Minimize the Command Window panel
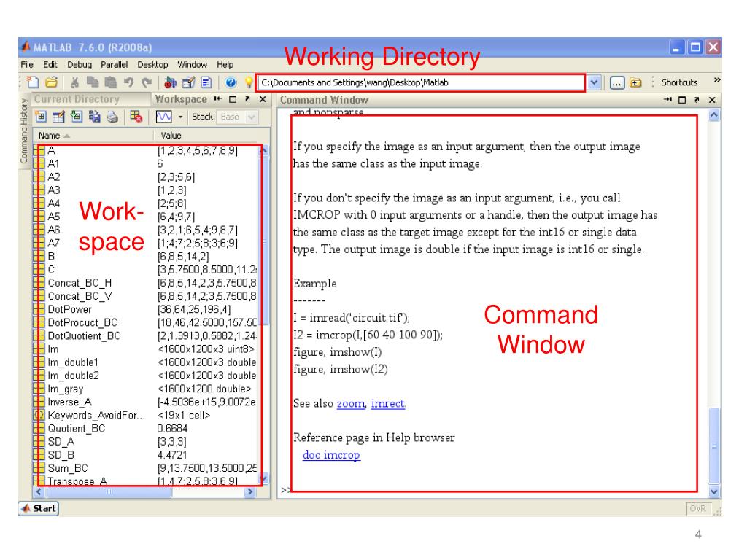Screen dimensions: 747x560 [667, 99]
